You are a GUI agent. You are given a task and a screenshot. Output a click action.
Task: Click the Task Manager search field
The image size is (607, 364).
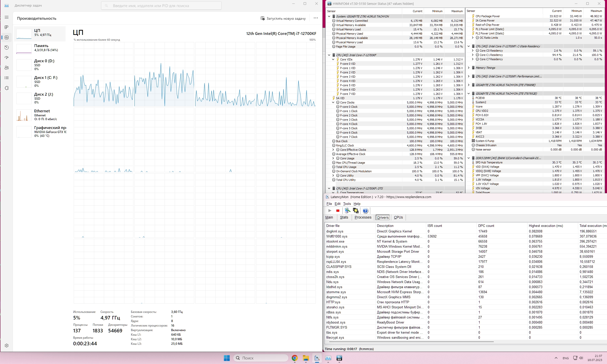161,6
